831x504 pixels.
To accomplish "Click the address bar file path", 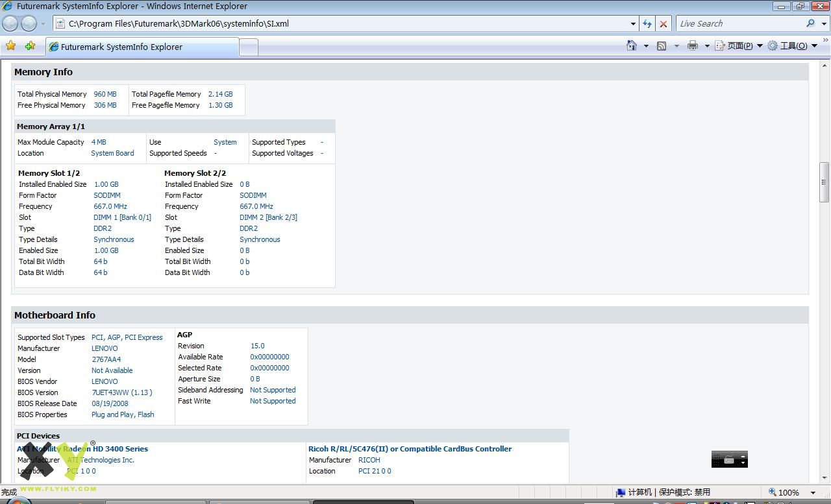I will pos(179,23).
